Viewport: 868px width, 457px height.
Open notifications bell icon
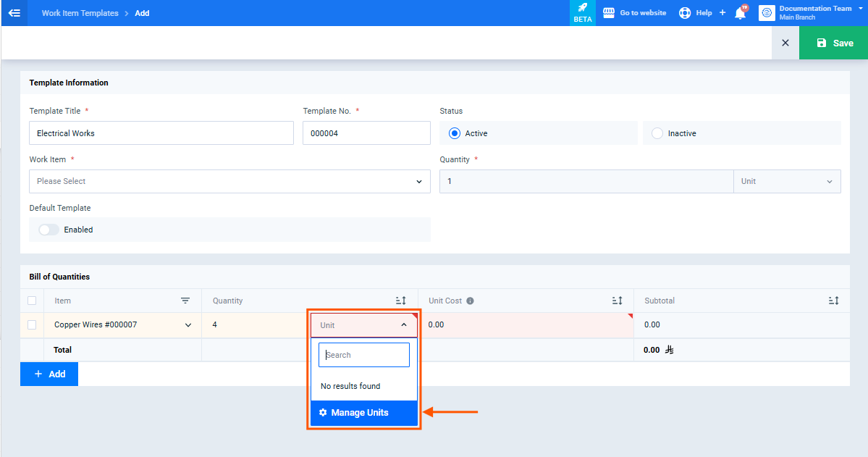pos(740,13)
